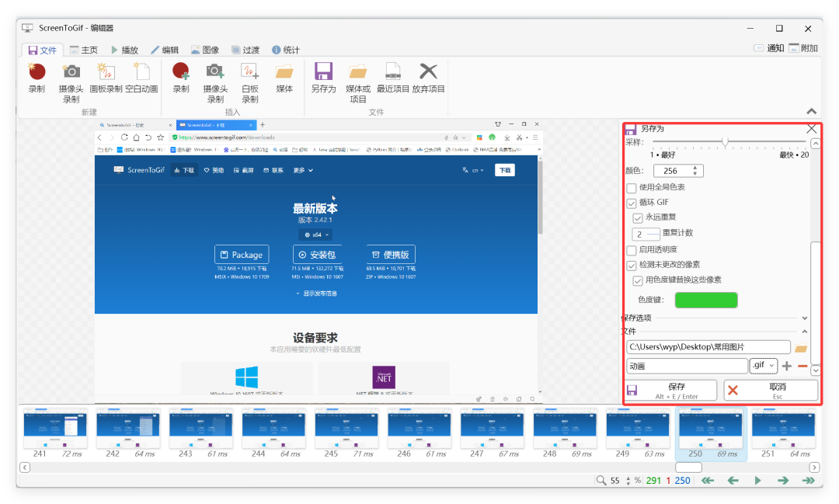Switch to the Statistics (统计) ribbon tab
This screenshot has width=839, height=504.
click(286, 50)
